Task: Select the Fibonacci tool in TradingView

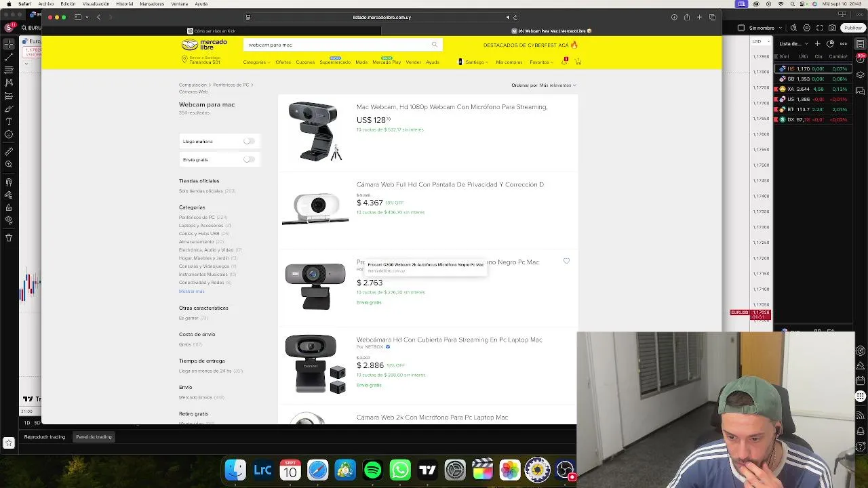Action: click(x=9, y=70)
